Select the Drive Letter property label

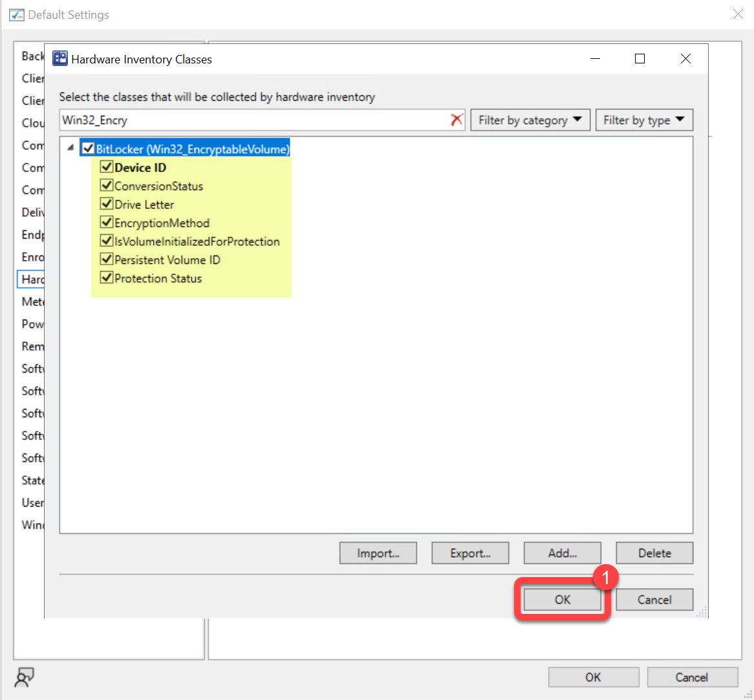click(x=144, y=204)
